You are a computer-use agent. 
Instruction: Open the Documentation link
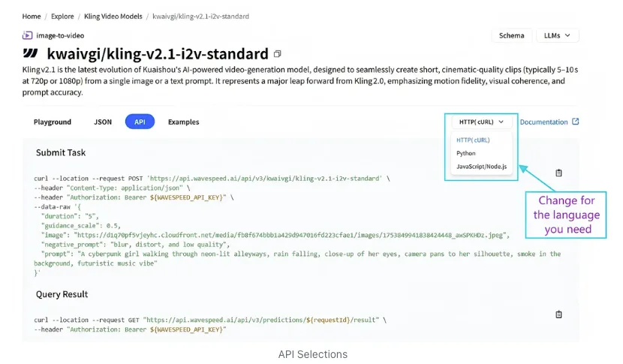pyautogui.click(x=543, y=122)
